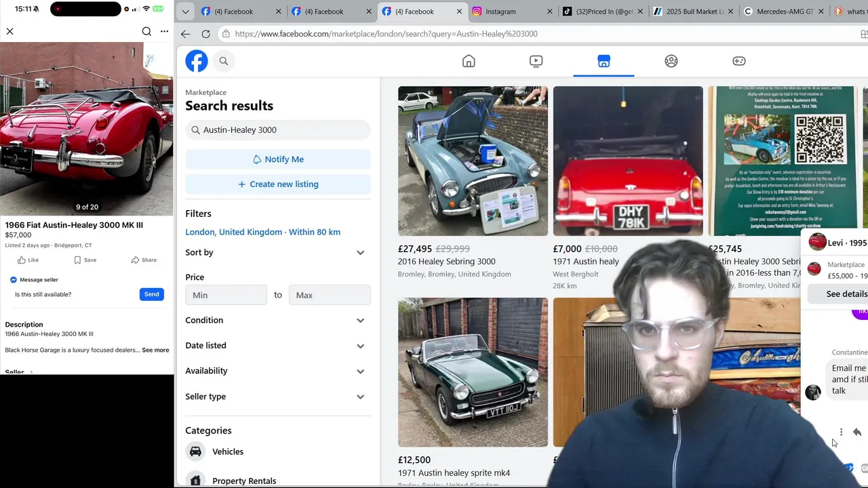Click the Marketplace breadcrumb link
The width and height of the screenshot is (868, 488).
coord(206,92)
